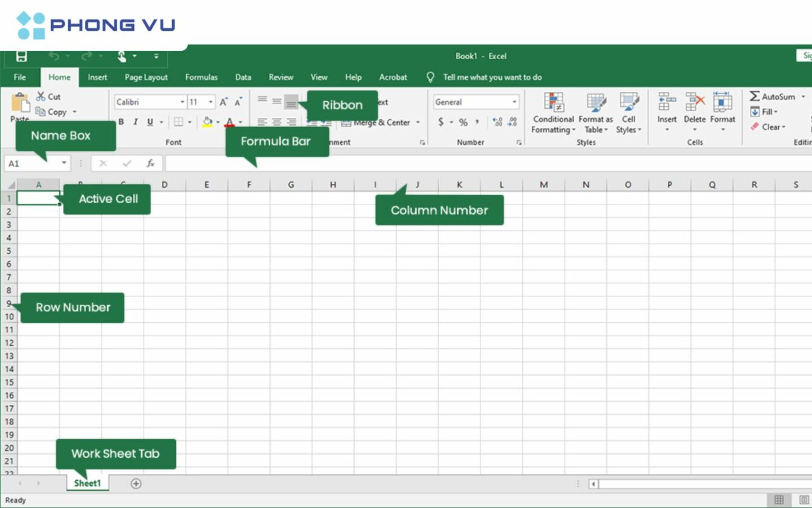The width and height of the screenshot is (812, 508).
Task: Switch to the Page Layout tab
Action: [x=146, y=77]
